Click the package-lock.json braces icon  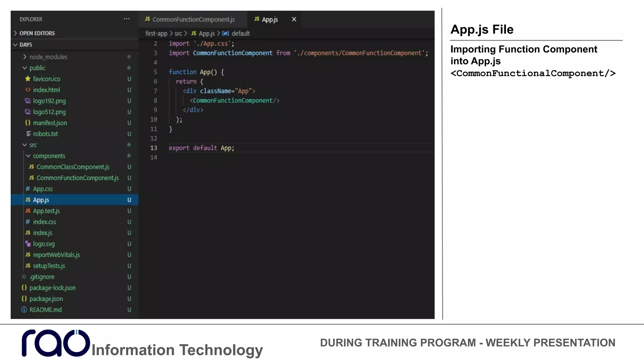tap(24, 288)
